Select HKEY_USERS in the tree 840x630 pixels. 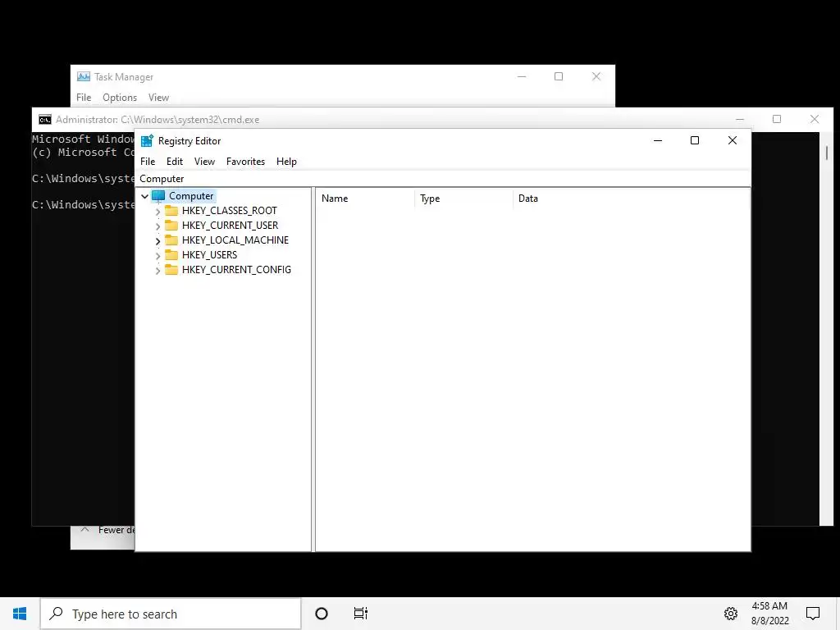[209, 255]
